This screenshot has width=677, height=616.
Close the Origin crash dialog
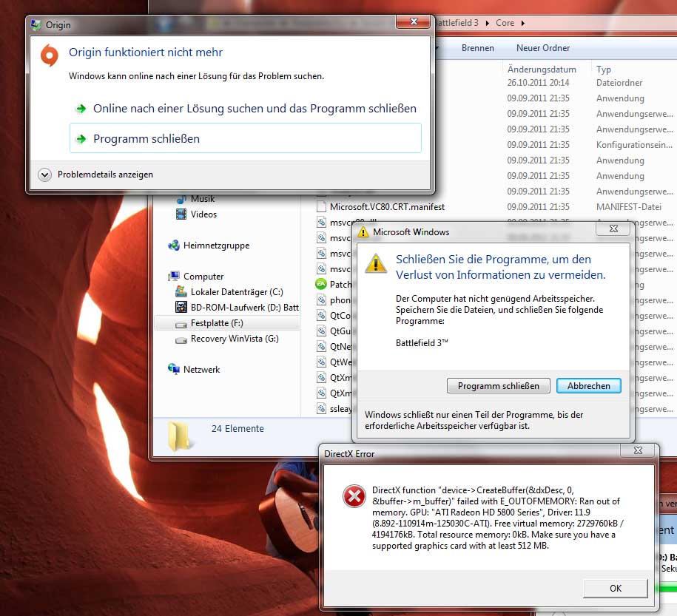[413, 21]
